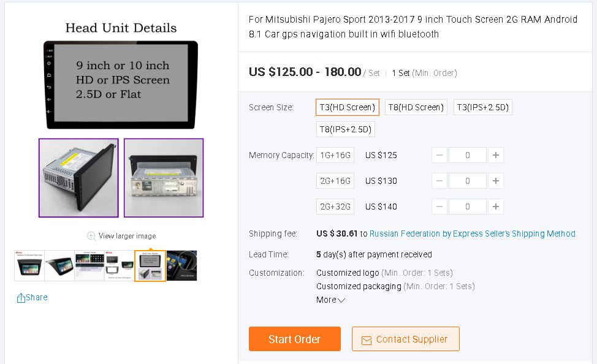Select T3(IPS+2.5D) screen size
597x364 pixels.
(483, 107)
